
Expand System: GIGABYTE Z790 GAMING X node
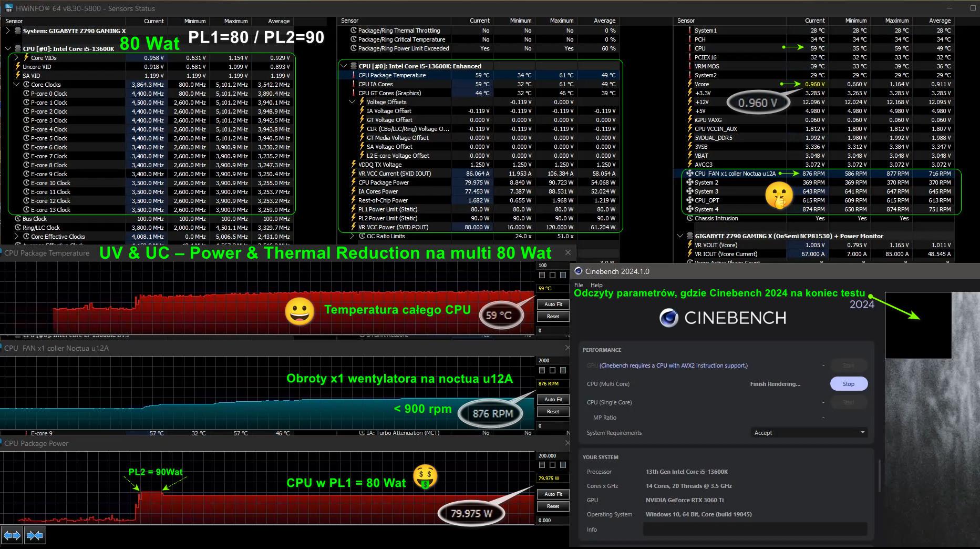[x=8, y=31]
